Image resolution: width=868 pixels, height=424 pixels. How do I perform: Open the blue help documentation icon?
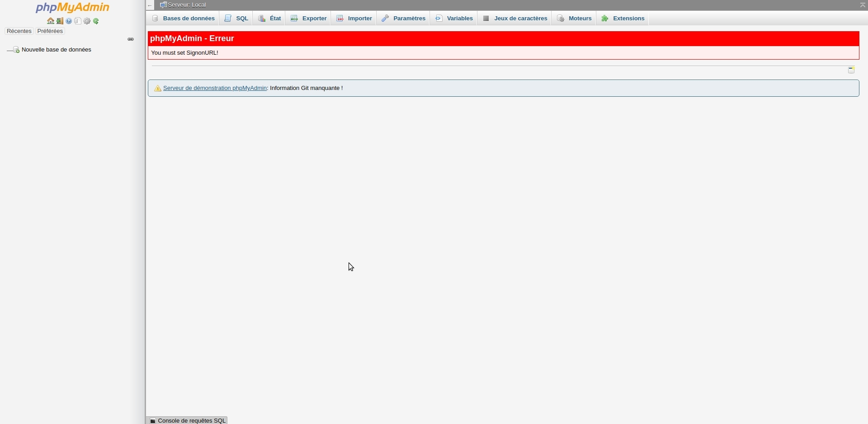point(69,21)
